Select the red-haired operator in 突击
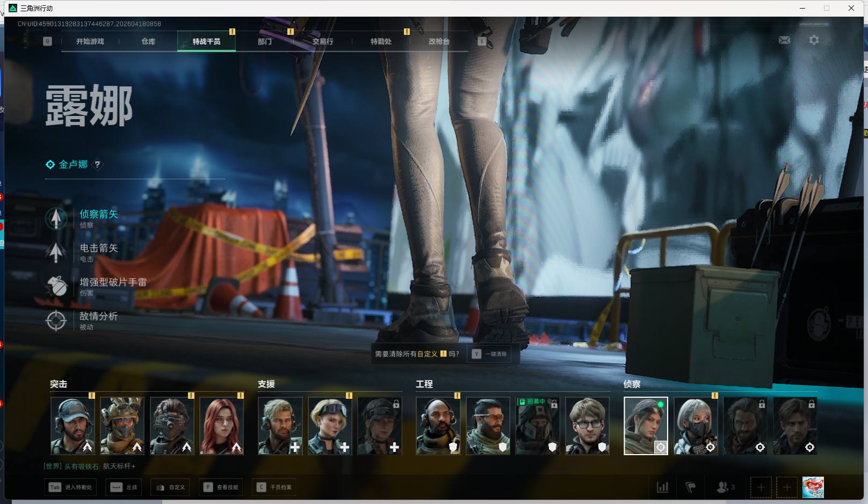Viewport: 868px width, 504px height. (x=221, y=426)
